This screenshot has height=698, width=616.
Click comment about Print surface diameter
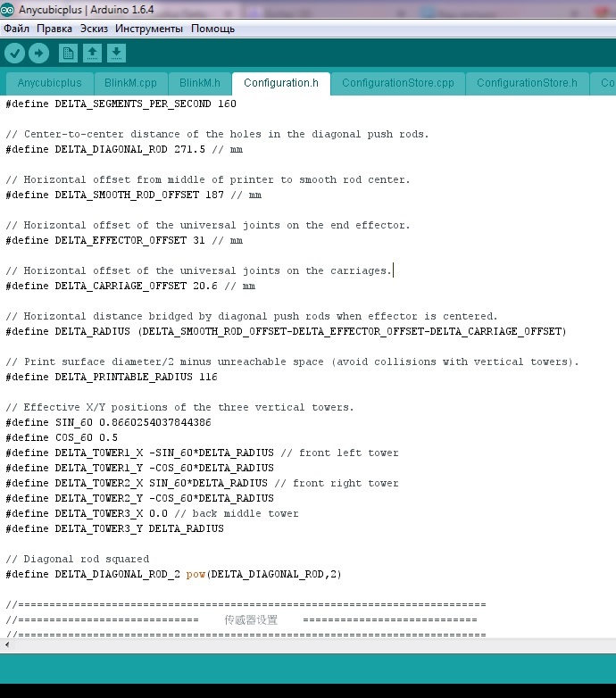pyautogui.click(x=292, y=361)
